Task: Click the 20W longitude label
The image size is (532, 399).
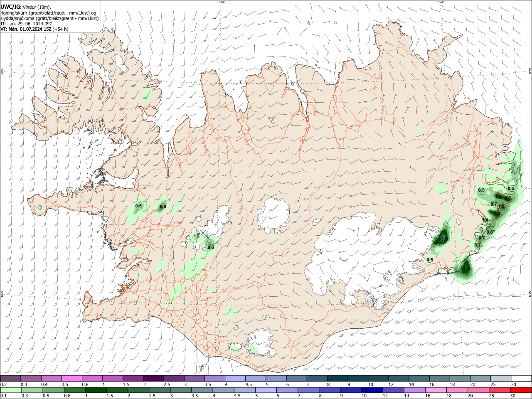Action: tap(221, 2)
